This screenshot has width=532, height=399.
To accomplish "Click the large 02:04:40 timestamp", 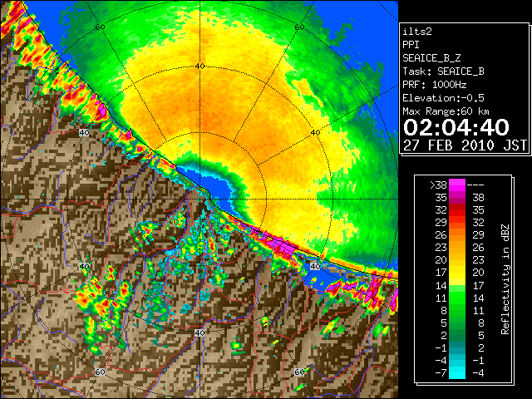I will click(x=456, y=127).
